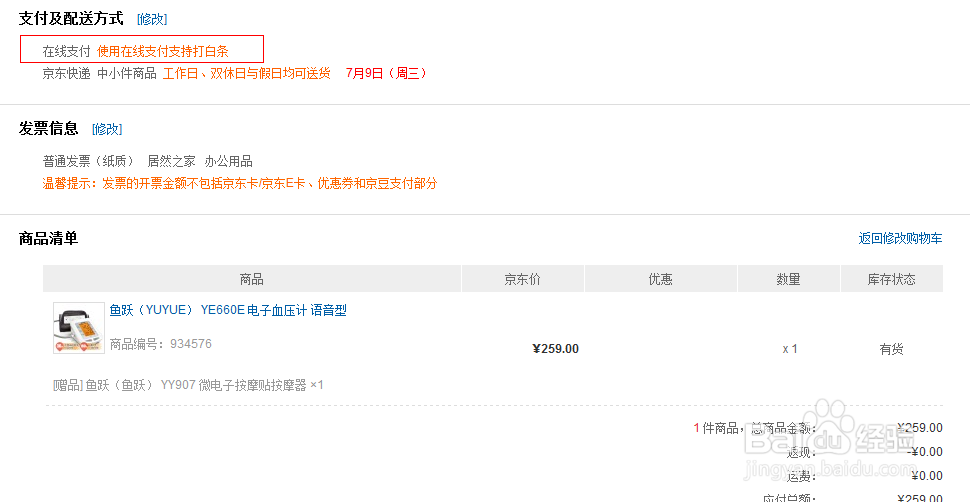Click the 有货 stock status
Screen dimensions: 970x502
(891, 349)
